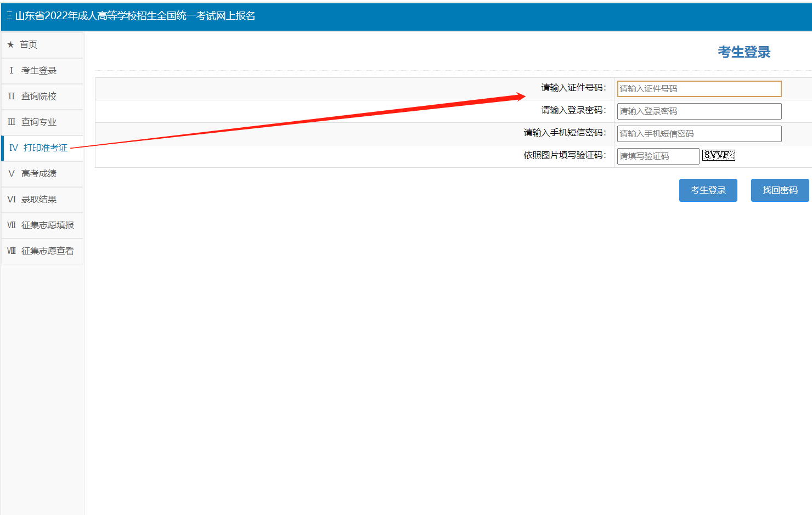Go to 查询专业 in sidebar
The height and width of the screenshot is (515, 812).
click(x=42, y=122)
